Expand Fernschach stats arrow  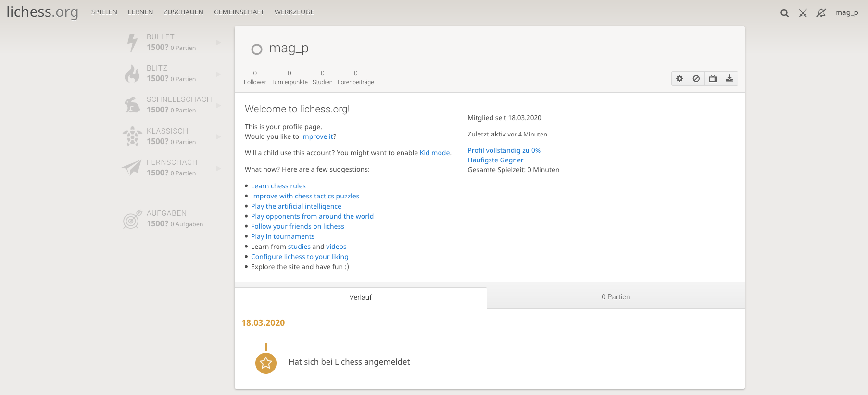click(218, 168)
